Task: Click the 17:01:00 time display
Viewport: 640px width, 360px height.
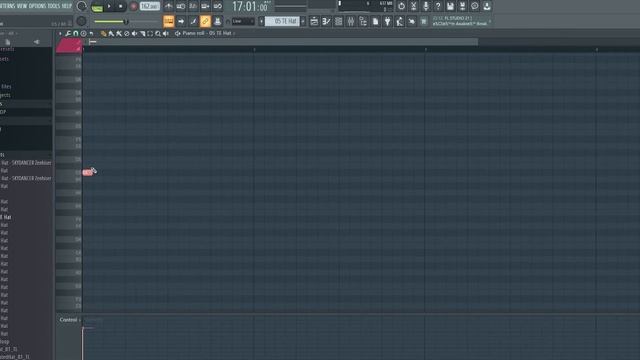Action: (x=251, y=7)
